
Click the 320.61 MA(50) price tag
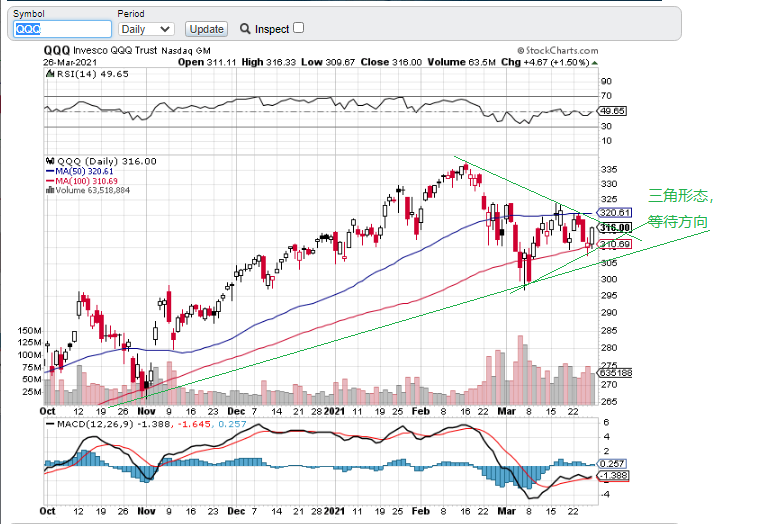pos(613,213)
